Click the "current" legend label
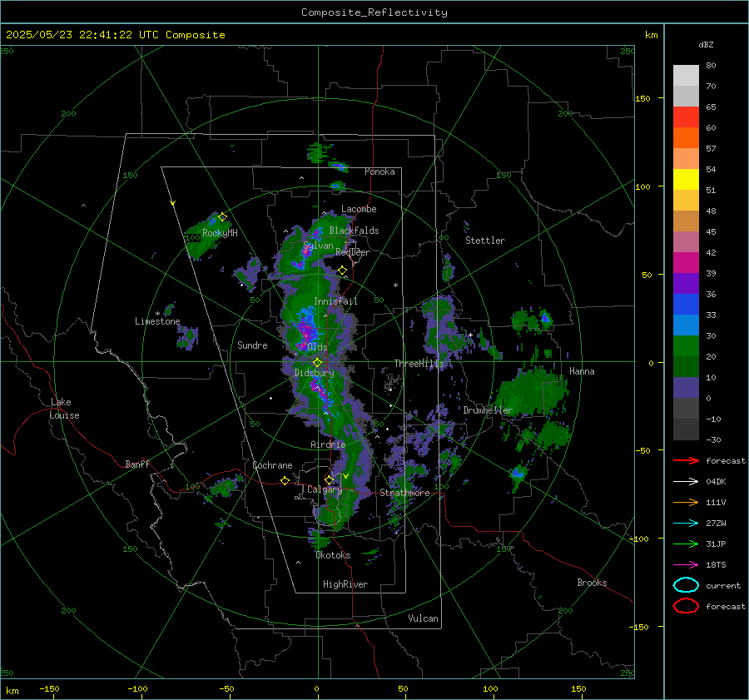 [x=722, y=585]
